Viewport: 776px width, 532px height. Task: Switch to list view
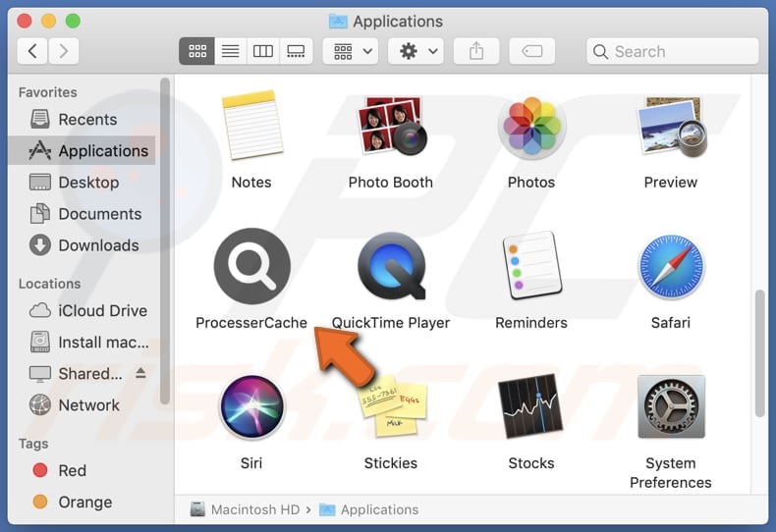click(x=230, y=51)
